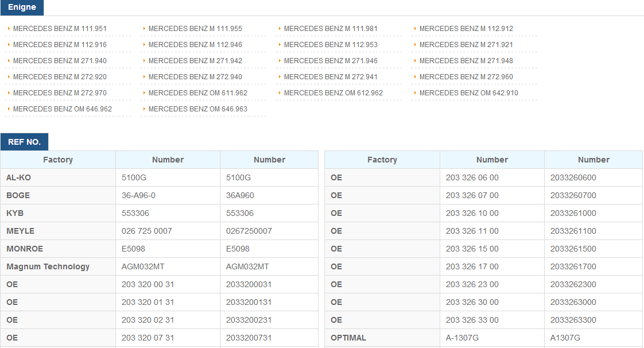644x348 pixels.
Task: Click the Factory header of right table
Action: coord(382,160)
